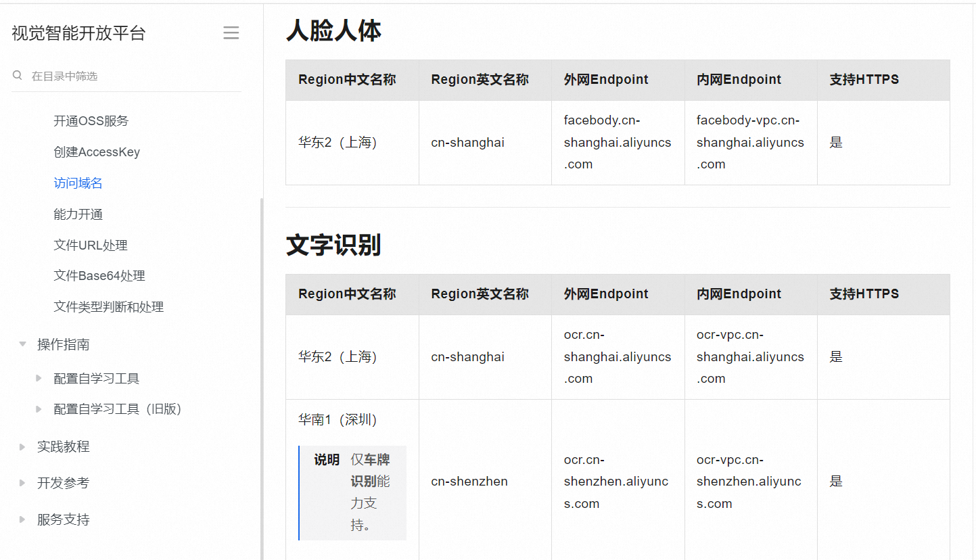This screenshot has width=976, height=560.
Task: Expand the 配置自学习工具（旧版） arrow
Action: (39, 409)
